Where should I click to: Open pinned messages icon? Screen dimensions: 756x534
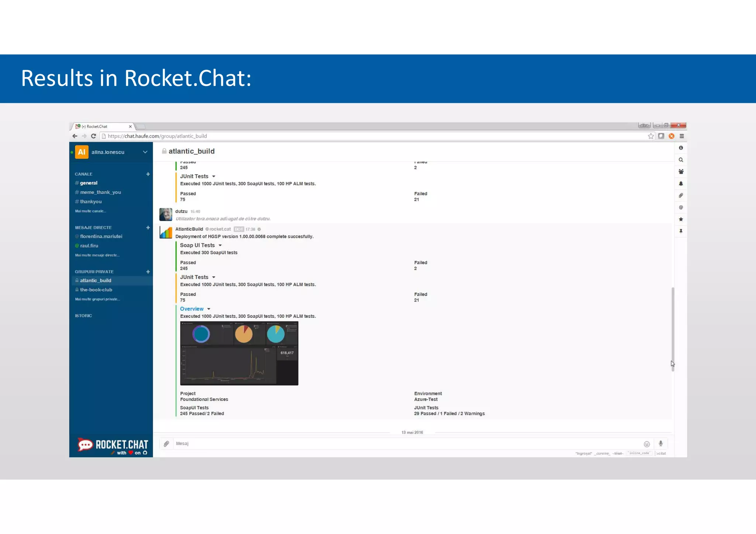pos(681,231)
